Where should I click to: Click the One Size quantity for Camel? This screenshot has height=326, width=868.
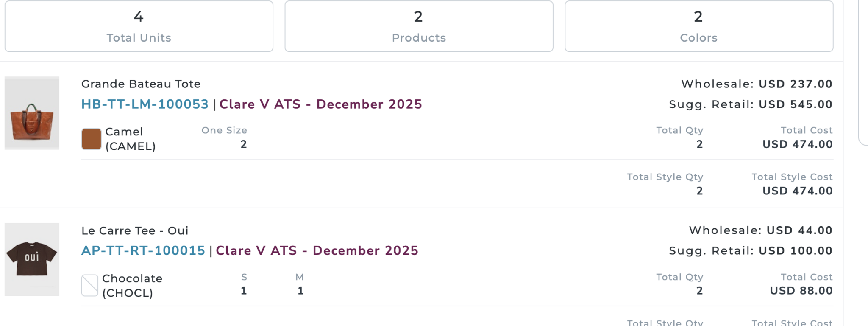click(x=244, y=145)
